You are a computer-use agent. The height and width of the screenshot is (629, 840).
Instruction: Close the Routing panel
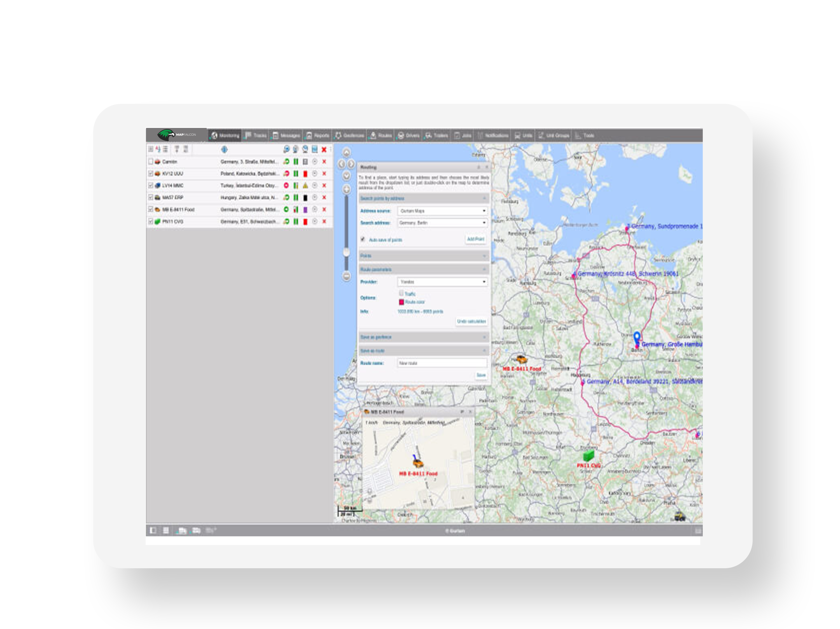487,167
